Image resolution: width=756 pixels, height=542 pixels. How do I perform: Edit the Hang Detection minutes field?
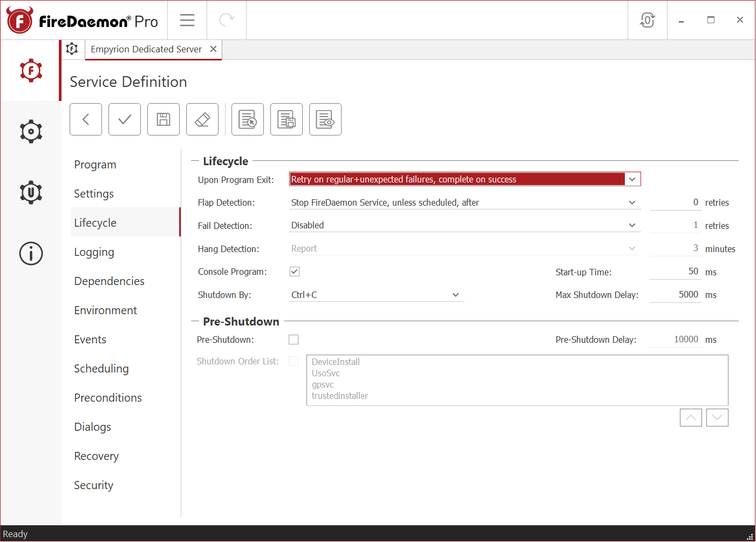point(676,248)
